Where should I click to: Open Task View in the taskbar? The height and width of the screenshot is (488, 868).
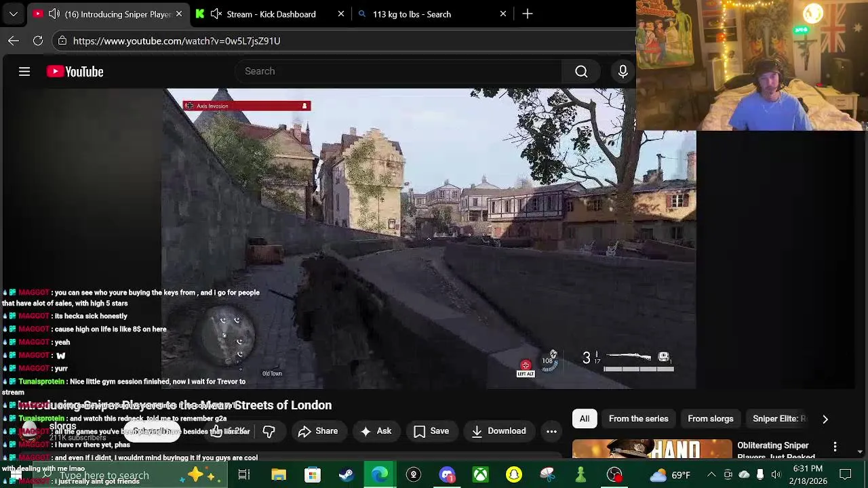[243, 475]
